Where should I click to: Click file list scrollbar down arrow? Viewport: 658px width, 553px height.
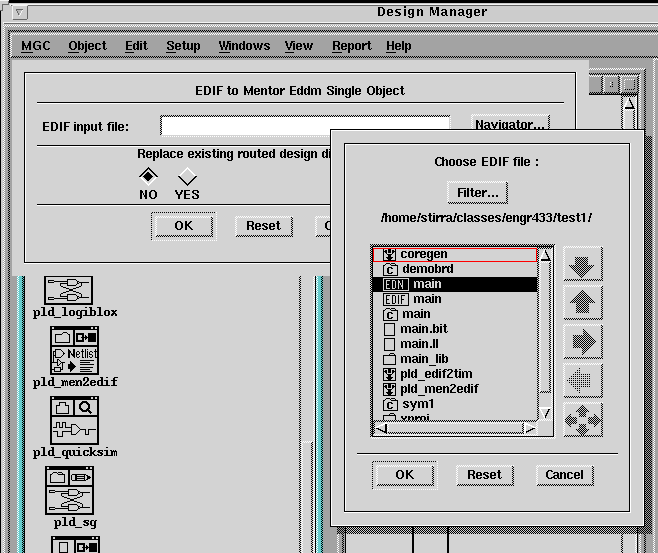click(546, 413)
